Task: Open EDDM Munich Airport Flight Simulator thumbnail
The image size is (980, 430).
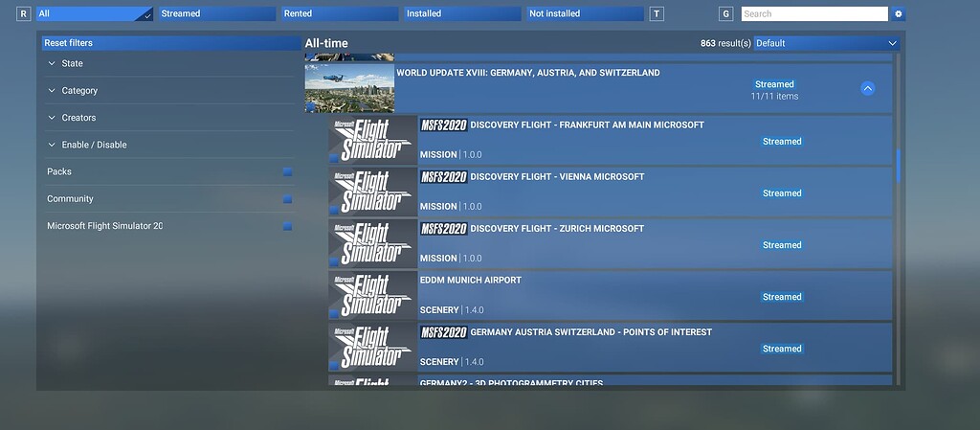Action: pyautogui.click(x=372, y=296)
